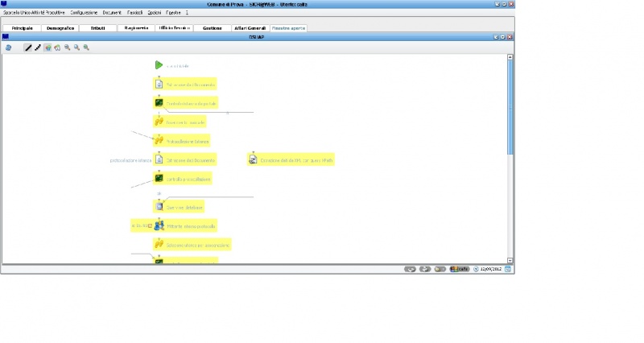Open the Documenti menu
Image resolution: width=644 pixels, height=343 pixels.
click(112, 13)
